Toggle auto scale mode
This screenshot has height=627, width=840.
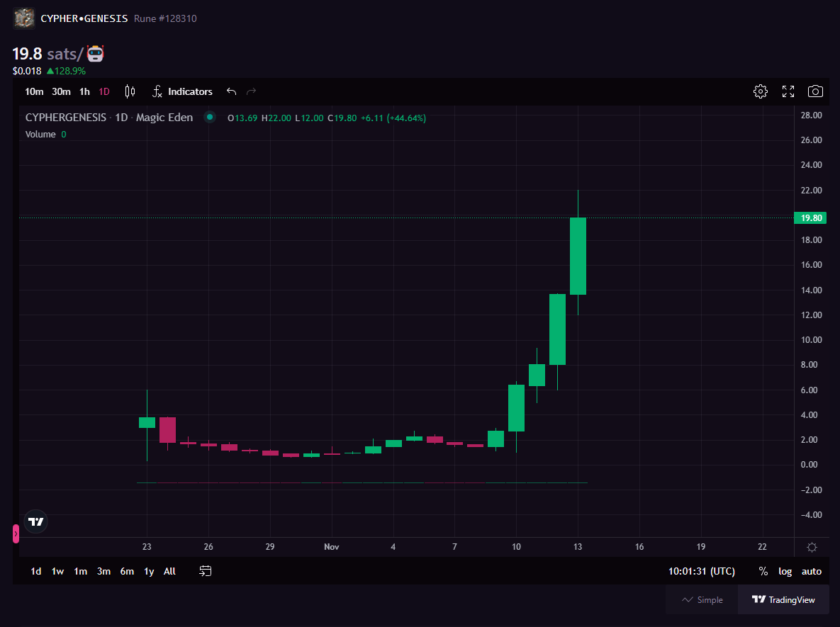811,571
